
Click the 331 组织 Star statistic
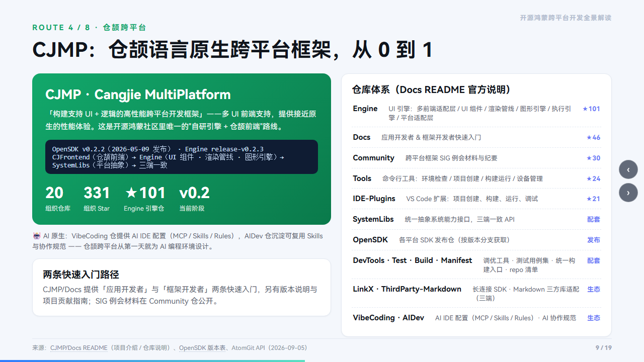click(97, 199)
